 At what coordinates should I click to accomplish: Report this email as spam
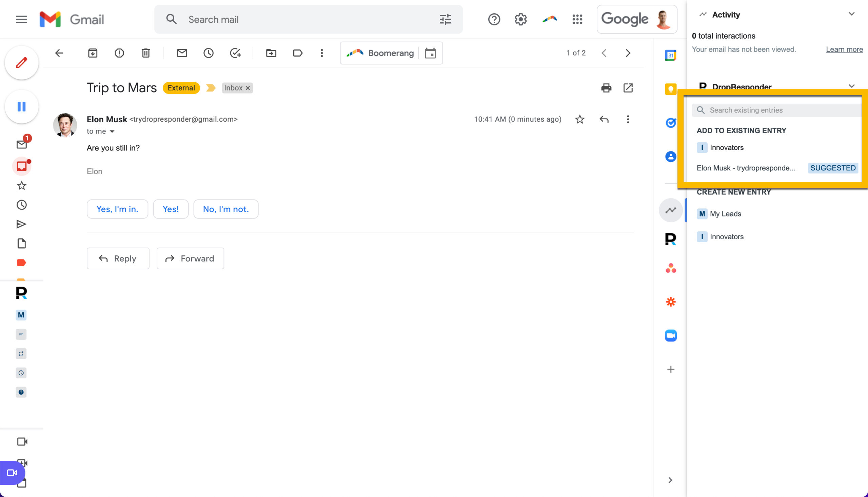[x=119, y=53]
